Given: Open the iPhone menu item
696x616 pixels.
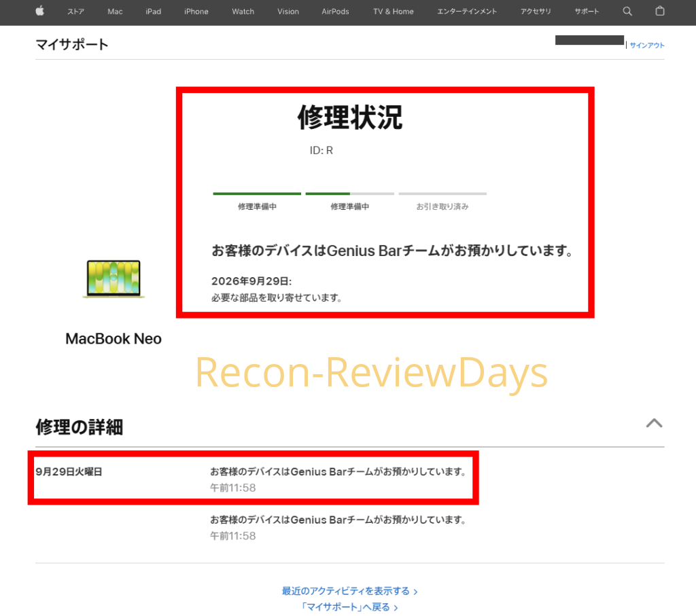Looking at the screenshot, I should pyautogui.click(x=196, y=12).
